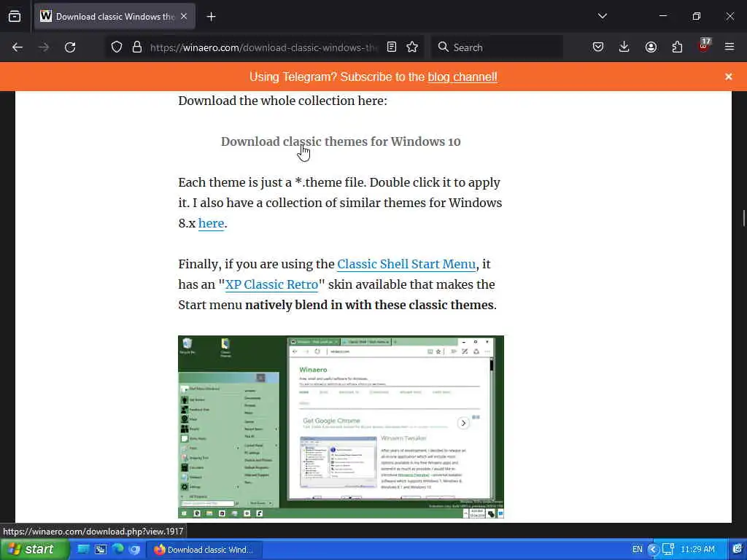Minimize the Firefox window
747x560 pixels.
click(x=662, y=16)
